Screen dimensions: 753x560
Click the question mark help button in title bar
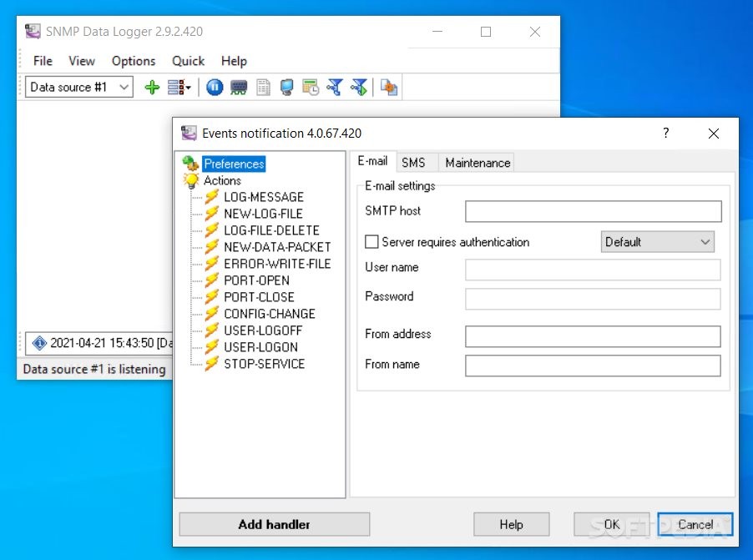click(665, 133)
